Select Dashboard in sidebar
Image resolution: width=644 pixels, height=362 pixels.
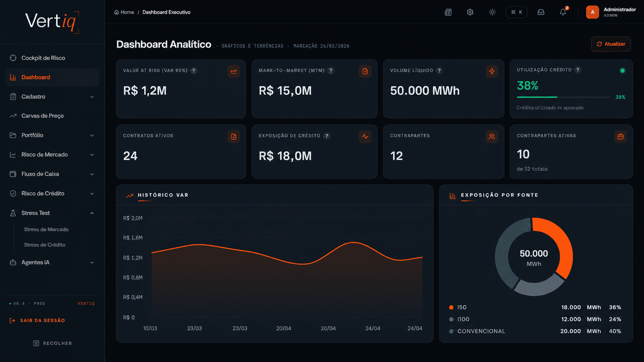coord(52,77)
